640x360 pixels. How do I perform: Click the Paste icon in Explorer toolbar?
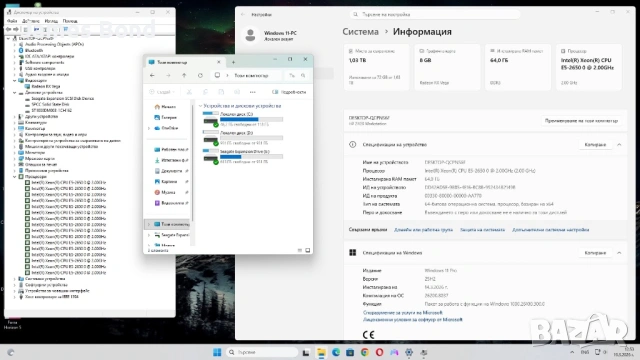click(x=221, y=92)
